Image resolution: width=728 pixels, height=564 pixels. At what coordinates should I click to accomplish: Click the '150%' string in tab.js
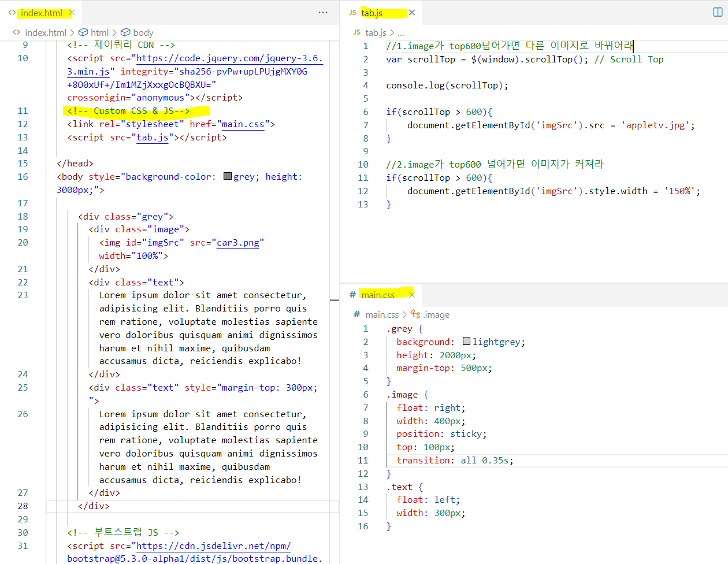click(679, 191)
